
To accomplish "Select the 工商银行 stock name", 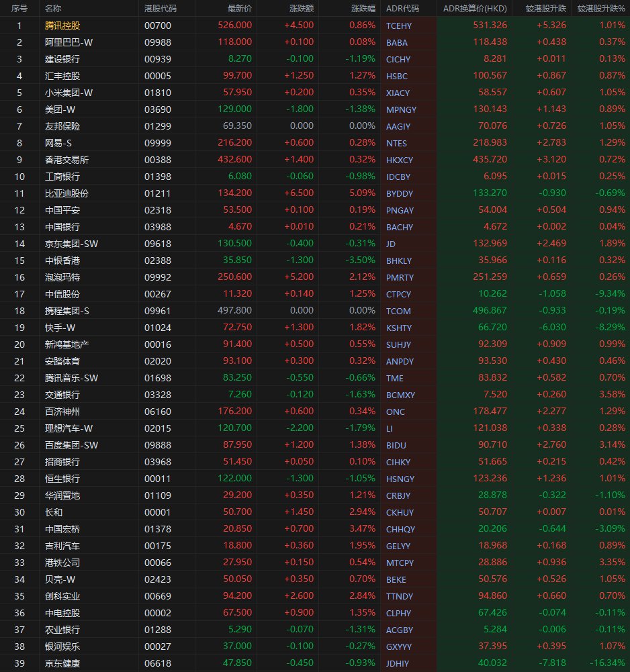I will click(62, 177).
